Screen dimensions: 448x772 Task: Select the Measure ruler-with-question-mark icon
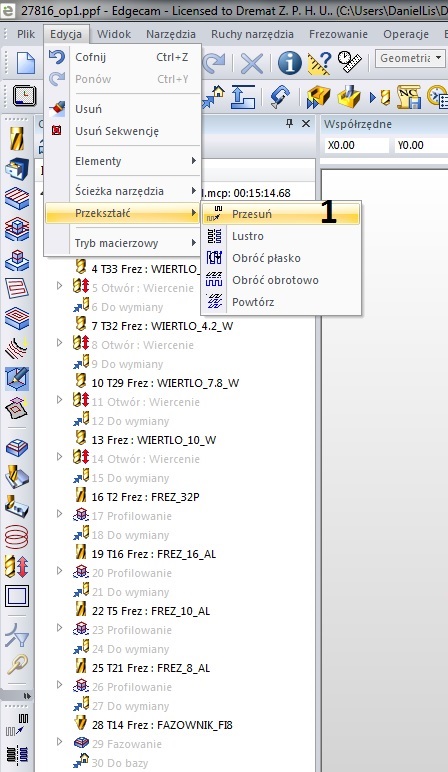click(320, 63)
